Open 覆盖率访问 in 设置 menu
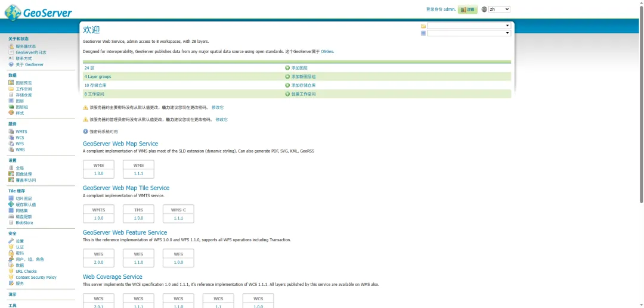 (26, 181)
